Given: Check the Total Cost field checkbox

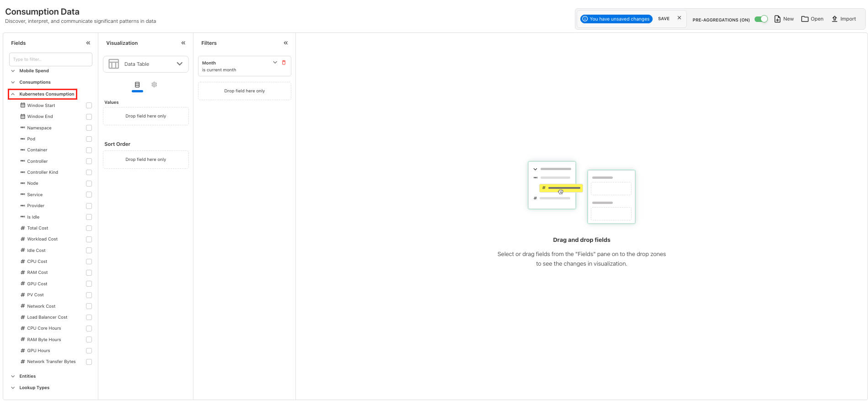Looking at the screenshot, I should [89, 228].
